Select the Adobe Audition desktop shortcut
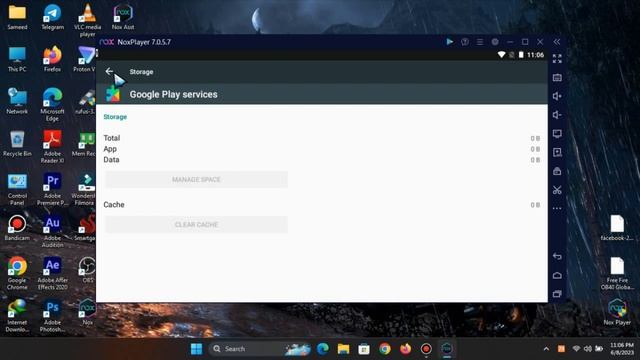 coord(53,231)
